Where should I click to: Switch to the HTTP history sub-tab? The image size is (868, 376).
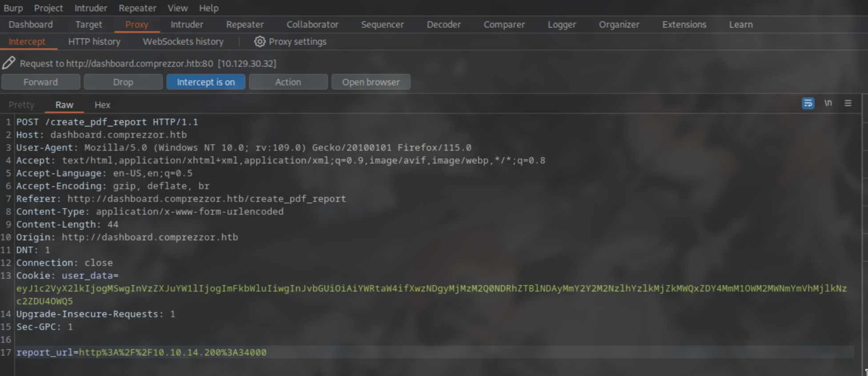(94, 42)
